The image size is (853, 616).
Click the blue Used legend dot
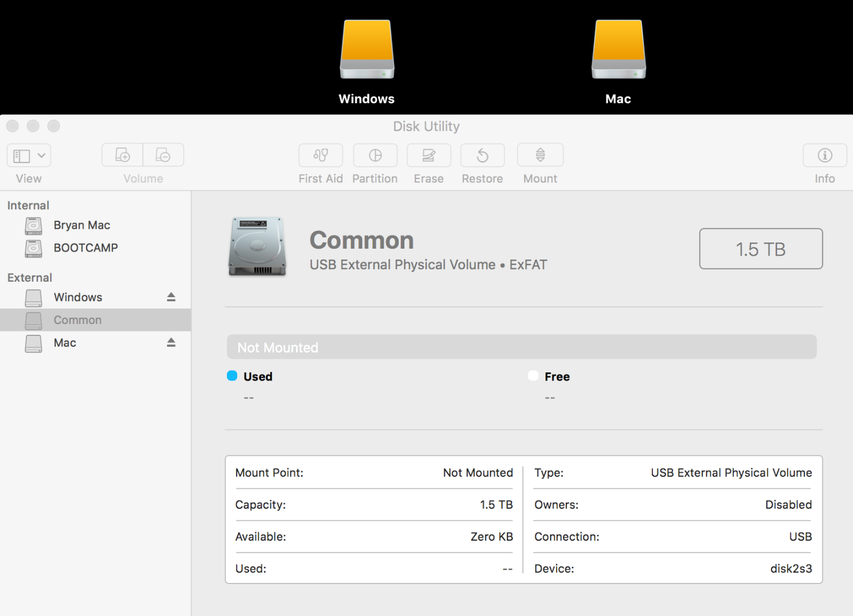pyautogui.click(x=232, y=376)
